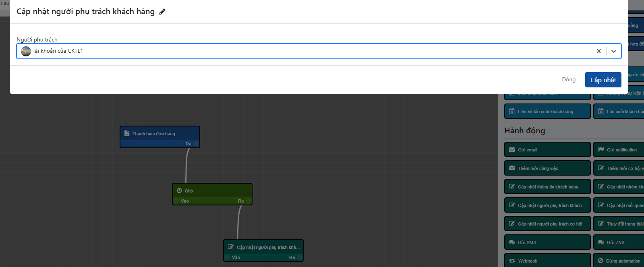Click the briefcase icon of Thêm mới công việc
644x267 pixels.
click(x=512, y=168)
